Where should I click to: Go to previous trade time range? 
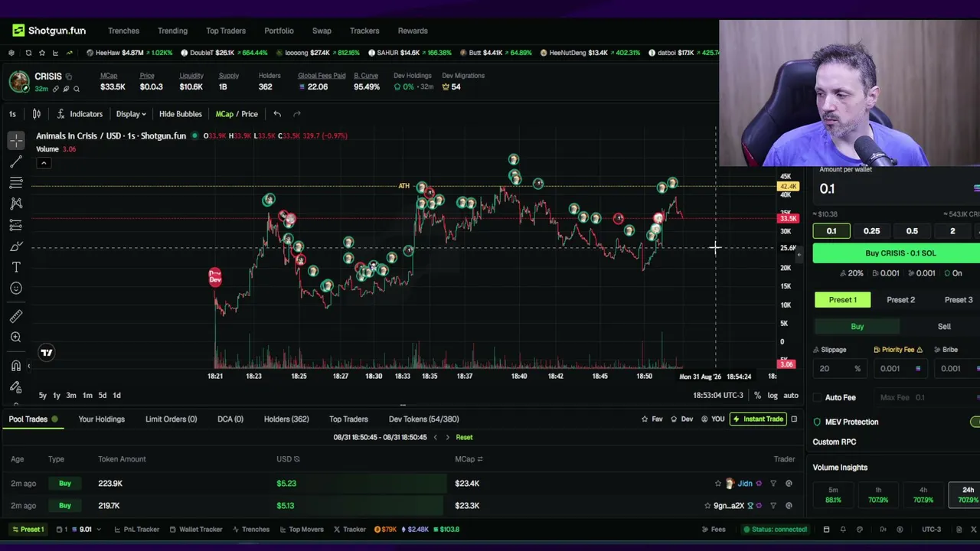[435, 437]
